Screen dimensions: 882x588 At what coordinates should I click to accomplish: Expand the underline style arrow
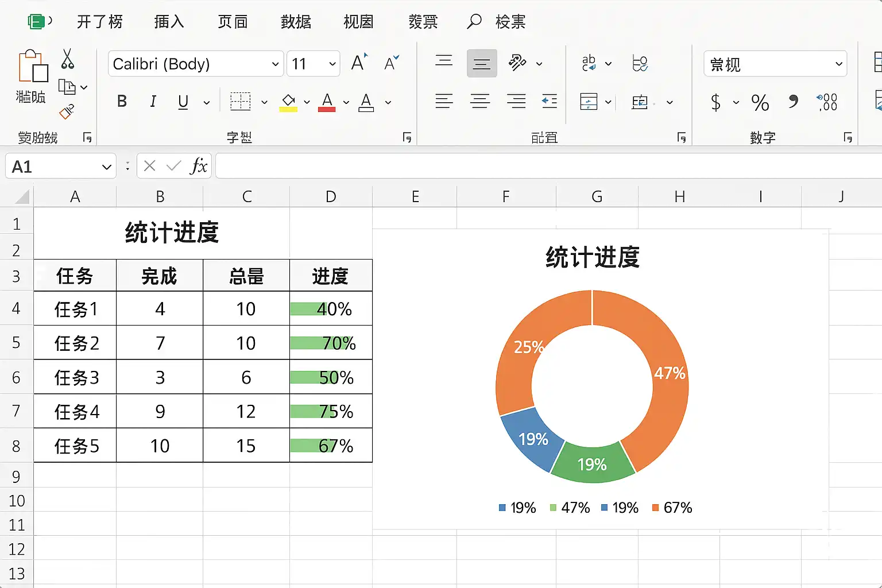[207, 103]
